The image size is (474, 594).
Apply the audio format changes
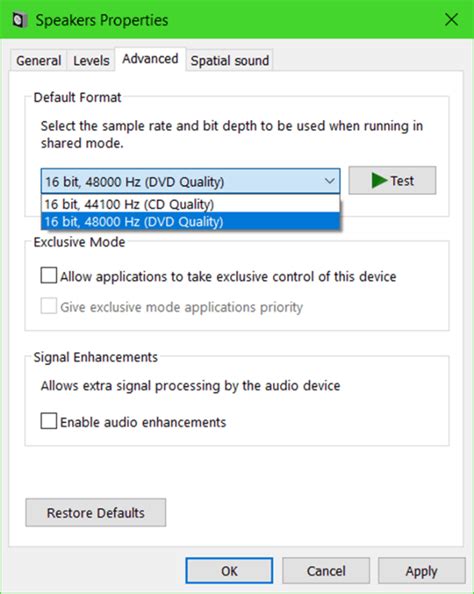(422, 571)
